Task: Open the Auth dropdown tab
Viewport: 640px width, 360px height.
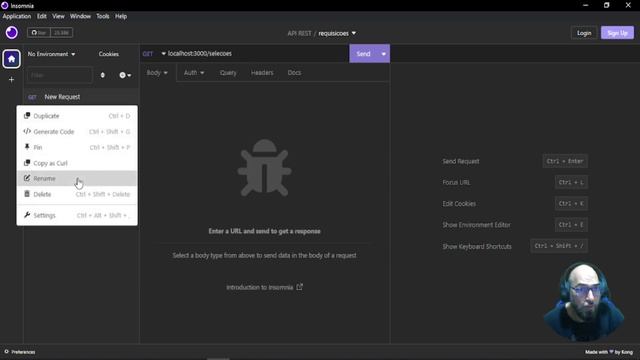Action: click(194, 73)
